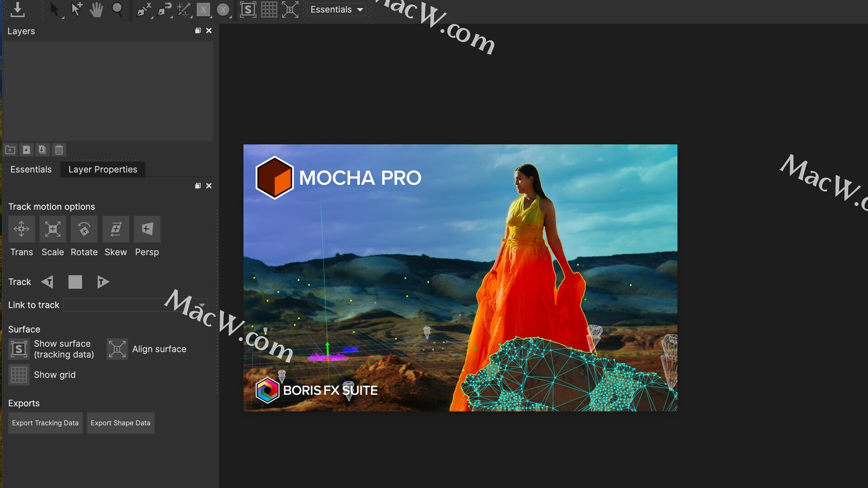Screen dimensions: 868x488
Task: Open the Link to track dropdown
Action: [x=136, y=305]
